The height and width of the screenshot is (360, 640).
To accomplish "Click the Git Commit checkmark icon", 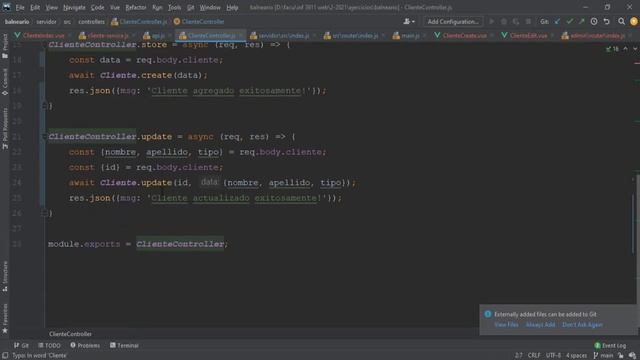I will (x=569, y=22).
